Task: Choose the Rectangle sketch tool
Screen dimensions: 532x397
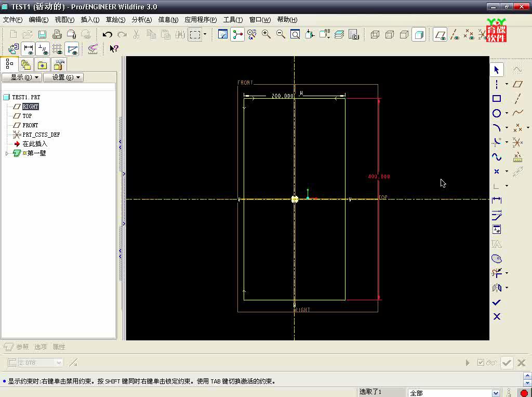Action: pyautogui.click(x=497, y=99)
